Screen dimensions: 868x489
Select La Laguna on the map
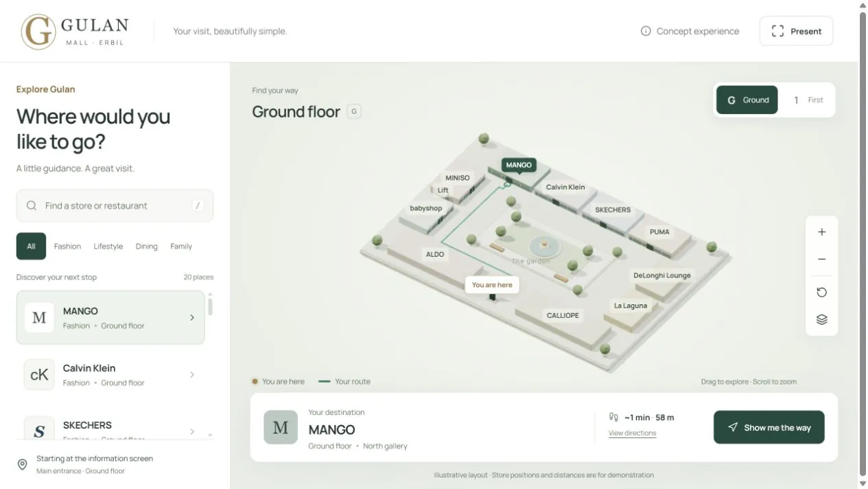click(x=631, y=306)
